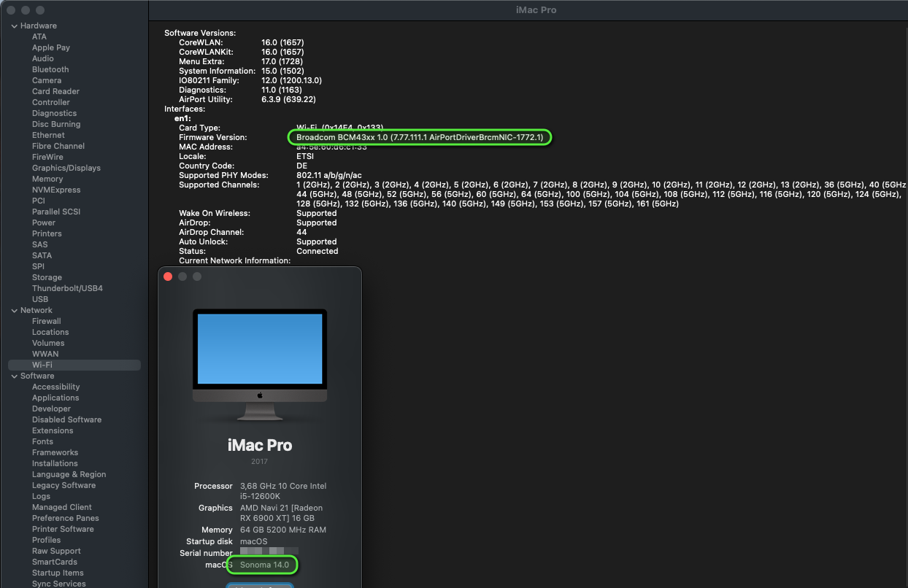This screenshot has height=588, width=908.
Task: Select PCI in the sidebar
Action: point(39,201)
